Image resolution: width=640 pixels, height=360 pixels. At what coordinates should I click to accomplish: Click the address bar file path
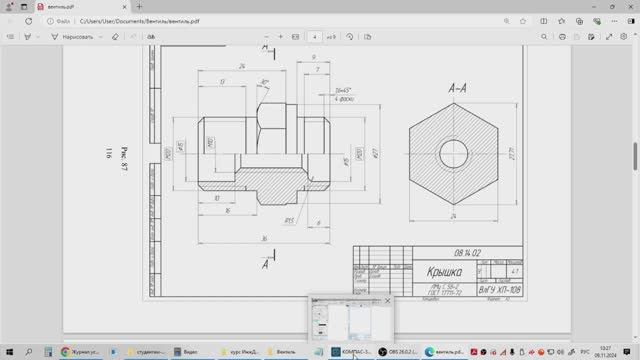pyautogui.click(x=139, y=21)
